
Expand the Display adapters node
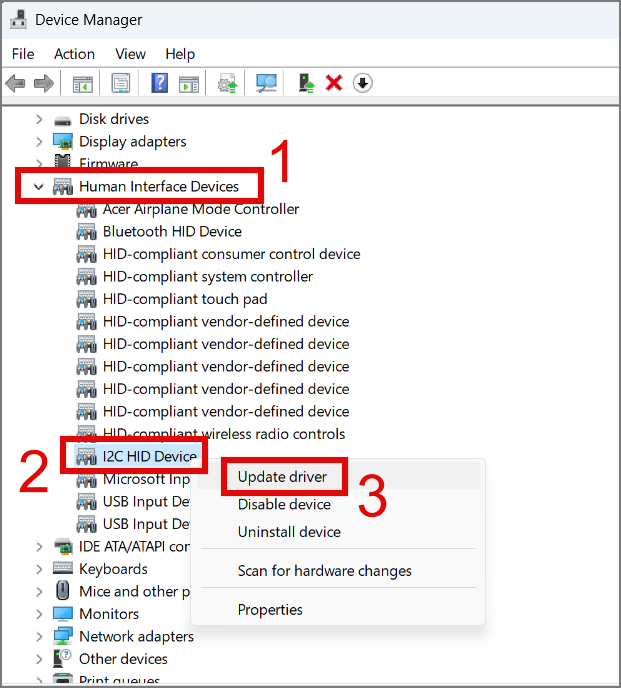point(39,141)
